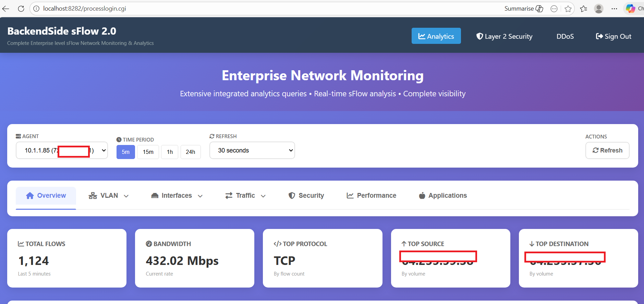This screenshot has width=644, height=304.
Task: Add this page to favorites star
Action: pos(568,9)
